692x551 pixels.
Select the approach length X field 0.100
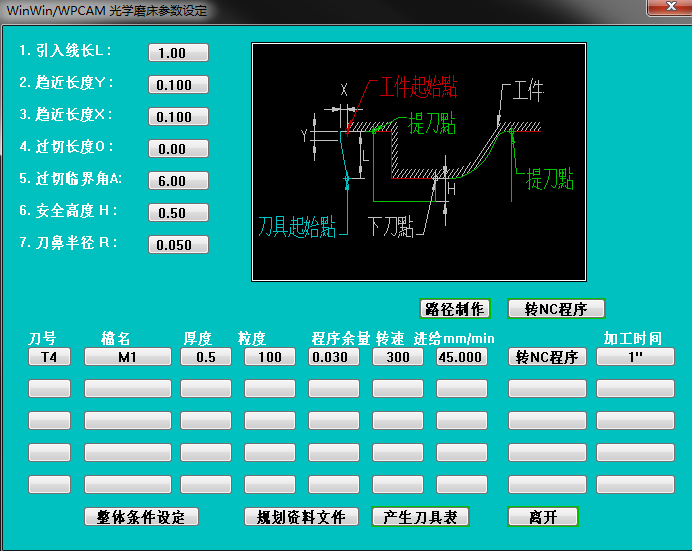pos(178,117)
